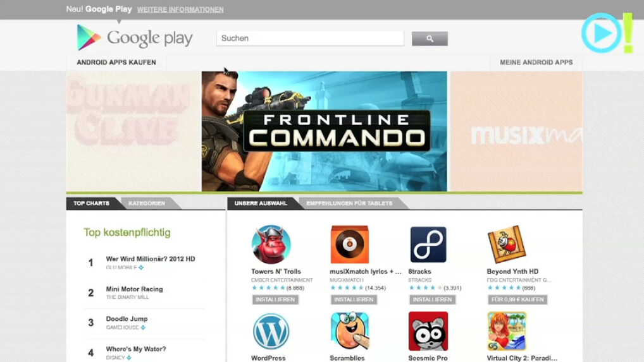Open the musiXmatch lyrics app icon
This screenshot has height=362, width=644.
pyautogui.click(x=349, y=244)
